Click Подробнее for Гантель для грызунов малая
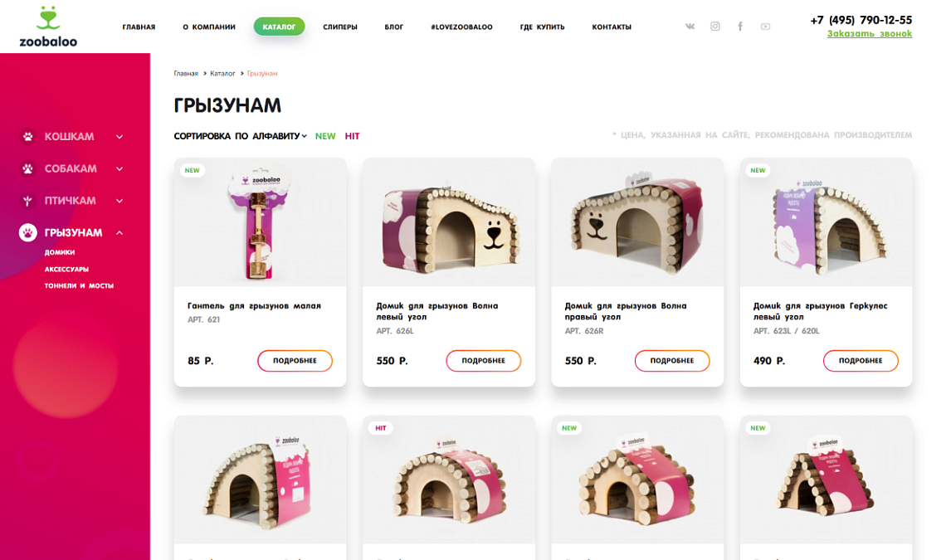This screenshot has height=560, width=951. click(x=295, y=361)
